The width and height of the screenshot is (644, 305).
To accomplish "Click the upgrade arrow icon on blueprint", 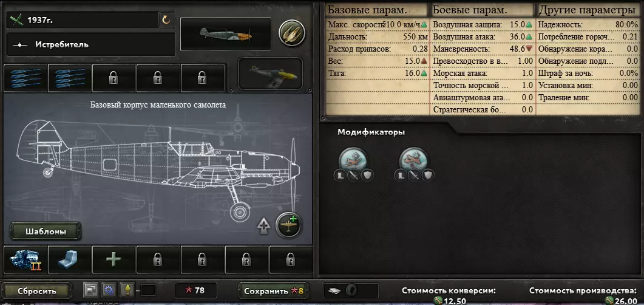I will [x=263, y=227].
